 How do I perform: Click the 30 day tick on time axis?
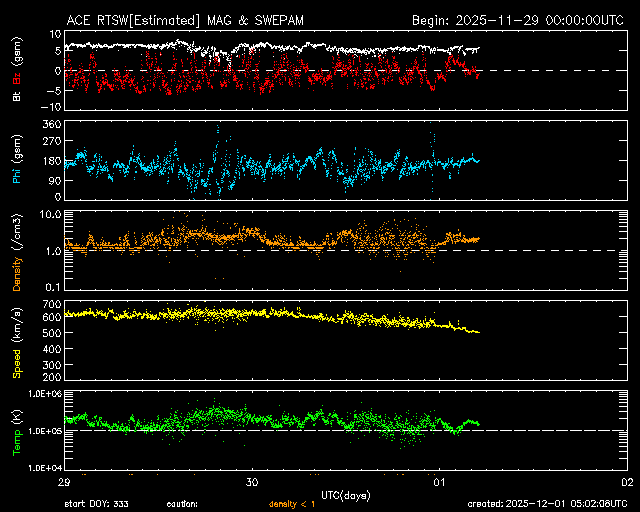252,481
